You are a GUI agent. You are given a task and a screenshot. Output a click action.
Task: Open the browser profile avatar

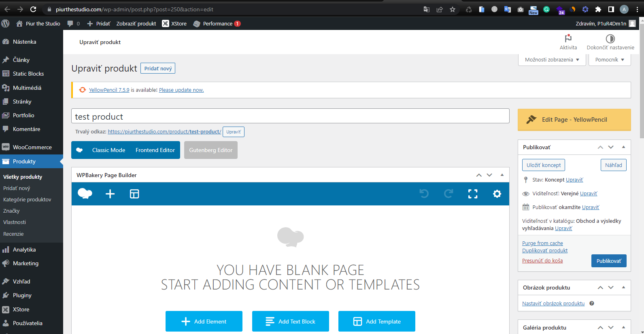coord(624,9)
